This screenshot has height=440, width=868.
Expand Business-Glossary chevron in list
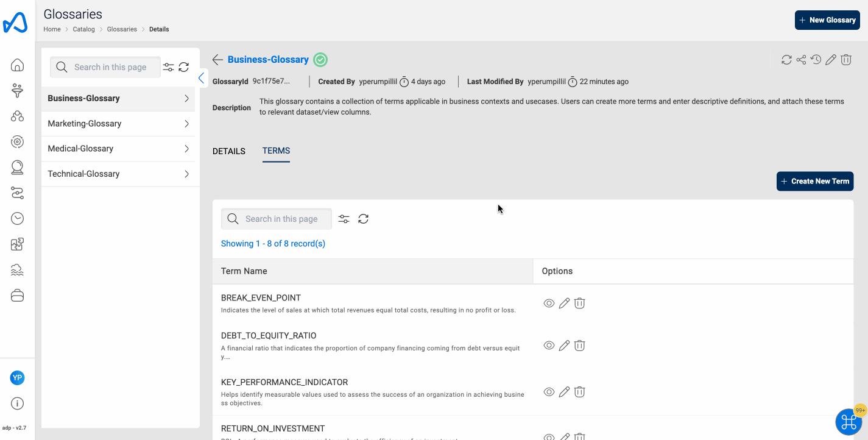(186, 98)
